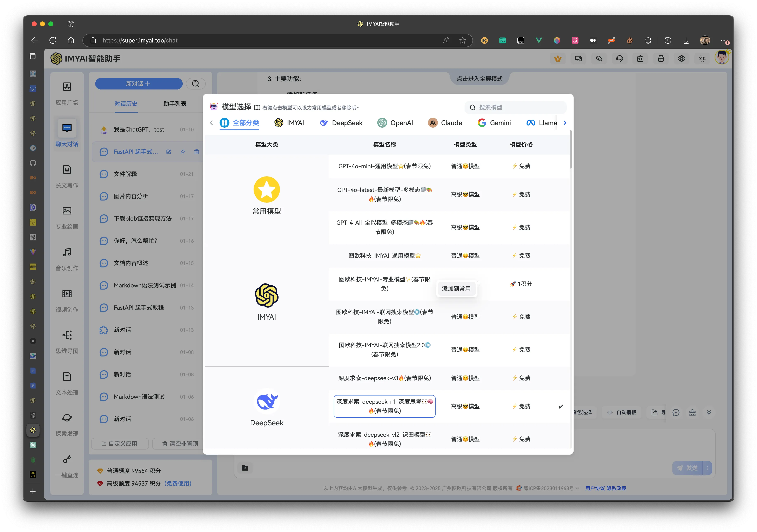Open the 图片内容分析 conversation

(x=147, y=196)
